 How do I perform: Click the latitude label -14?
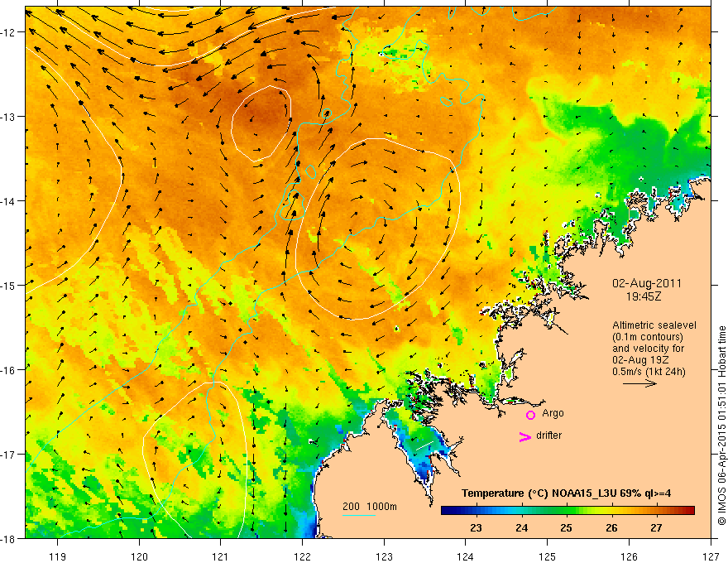coord(8,201)
